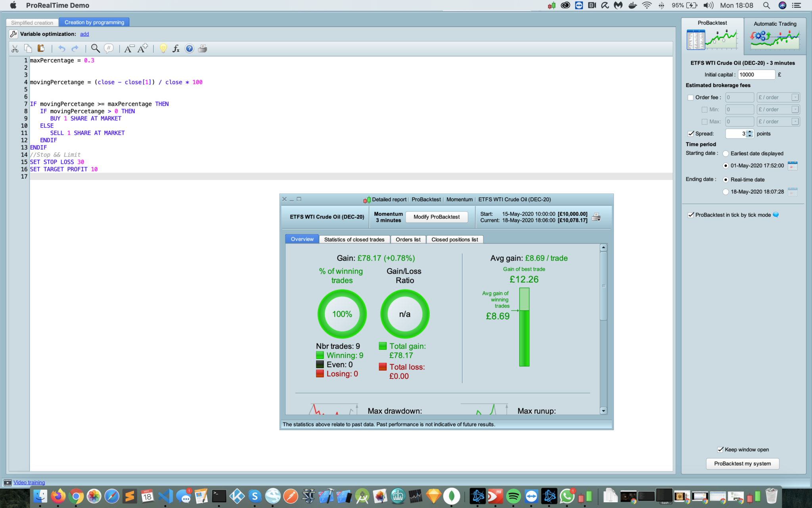
Task: Click the Undo arrow icon
Action: click(61, 48)
